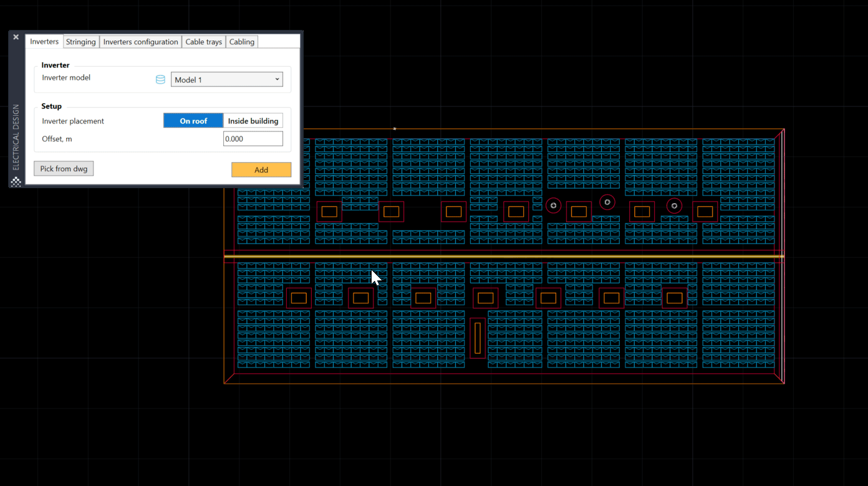Switch to the Cabling tab
The height and width of the screenshot is (486, 868).
click(x=242, y=41)
